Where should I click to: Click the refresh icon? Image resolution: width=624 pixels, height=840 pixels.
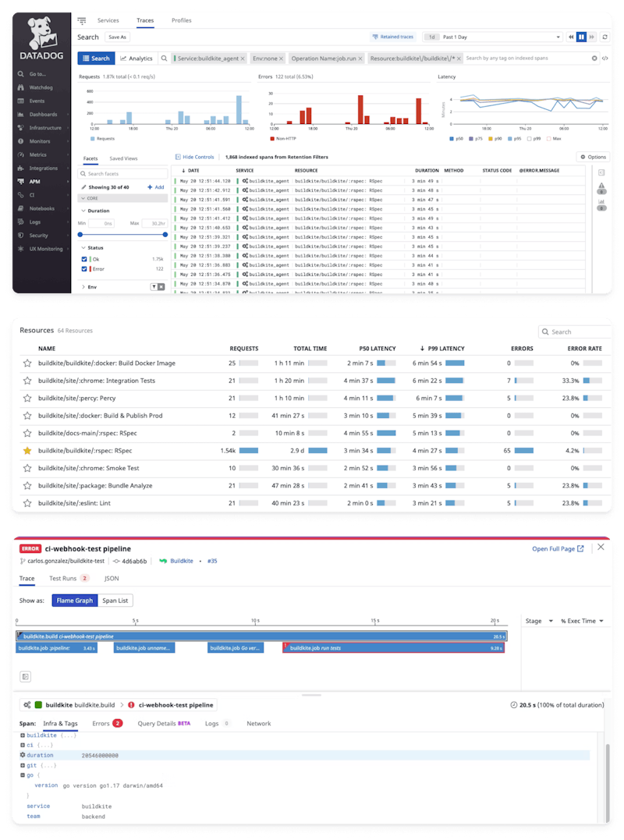click(604, 37)
